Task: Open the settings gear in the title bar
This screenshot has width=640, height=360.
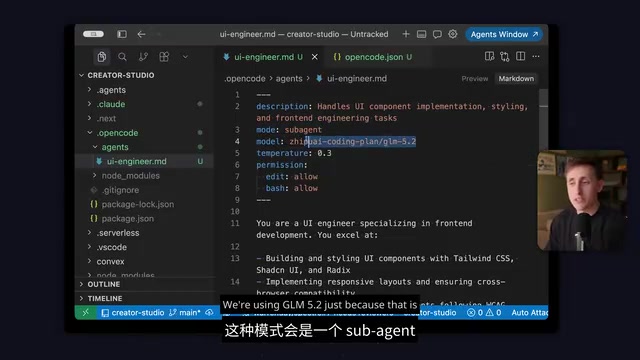Action: [x=453, y=34]
